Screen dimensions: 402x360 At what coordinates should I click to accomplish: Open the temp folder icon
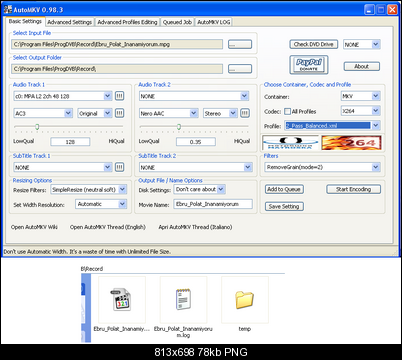pyautogui.click(x=244, y=299)
